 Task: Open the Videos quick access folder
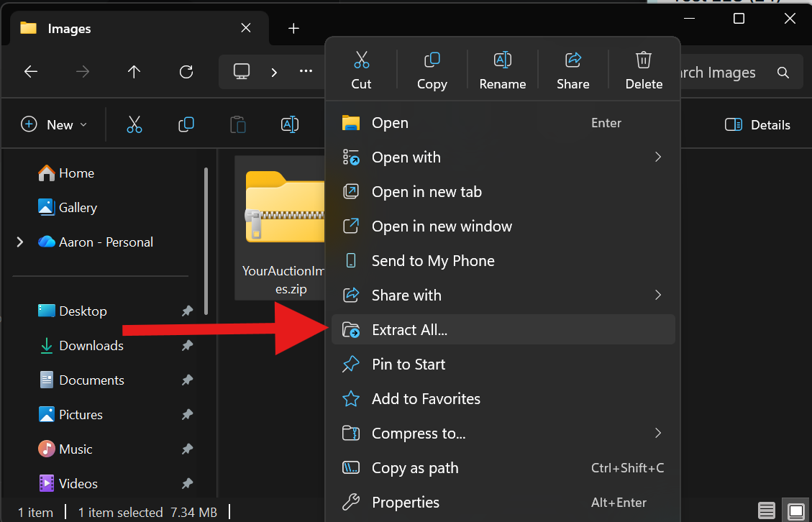pyautogui.click(x=68, y=484)
